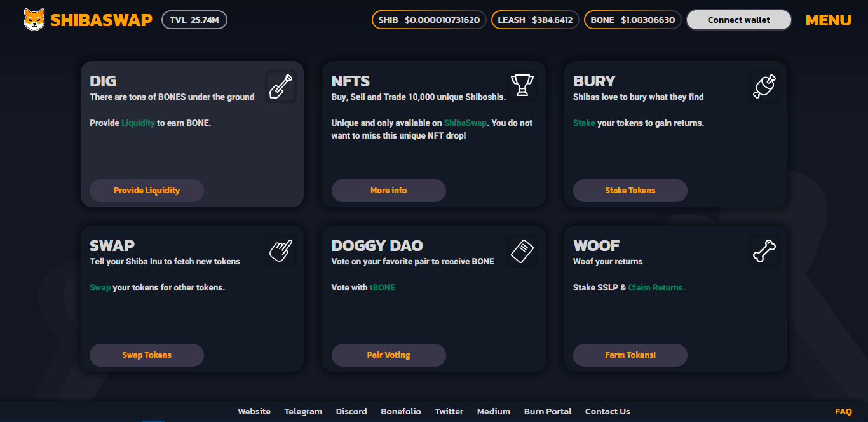The image size is (868, 422).
Task: Click the DOGGY DAO card heading
Action: tap(377, 246)
